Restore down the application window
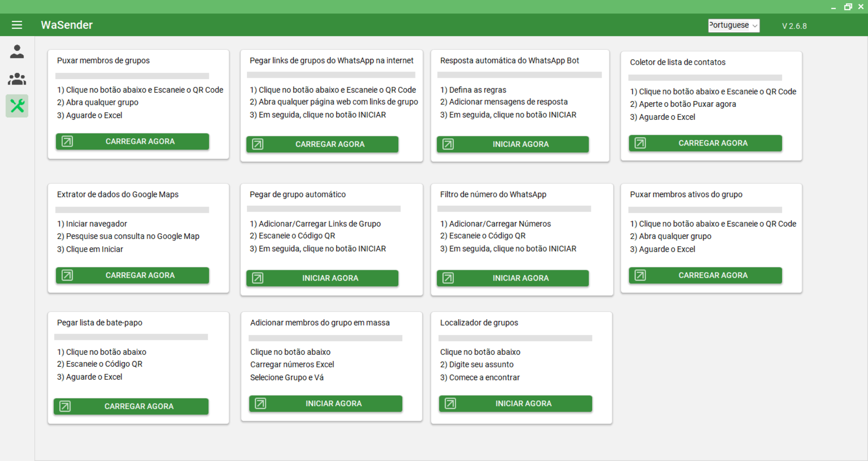868x461 pixels. click(848, 7)
